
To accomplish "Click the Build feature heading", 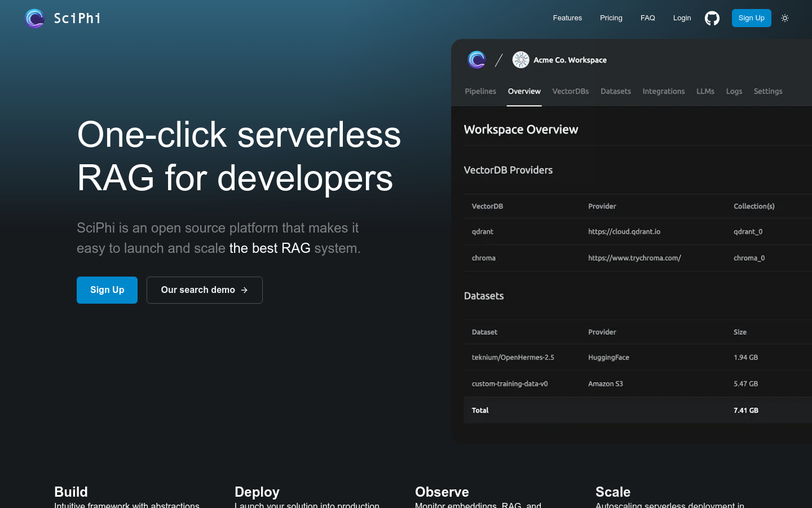I will point(71,492).
